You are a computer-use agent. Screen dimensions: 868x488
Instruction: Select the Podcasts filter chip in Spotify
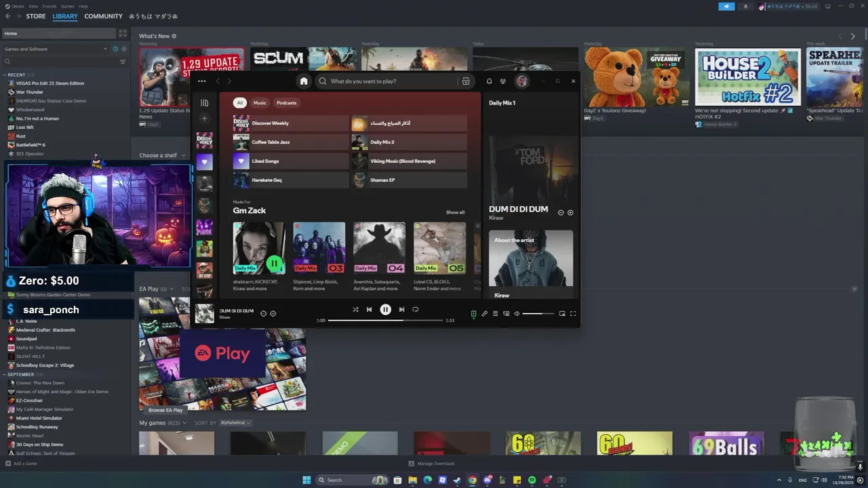tap(286, 103)
